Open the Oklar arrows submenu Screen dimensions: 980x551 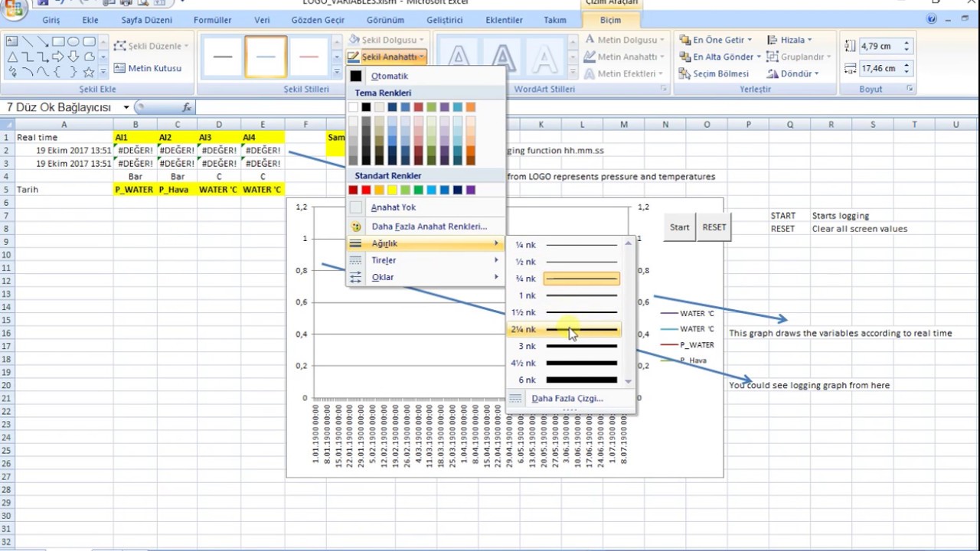pyautogui.click(x=426, y=277)
